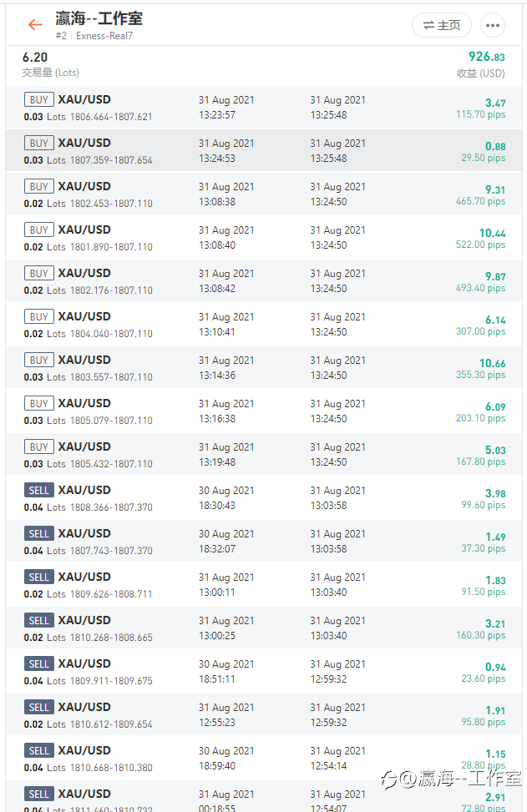Image resolution: width=527 pixels, height=812 pixels.
Task: Click the BUY tag on 13:23:57 trade
Action: tap(39, 99)
